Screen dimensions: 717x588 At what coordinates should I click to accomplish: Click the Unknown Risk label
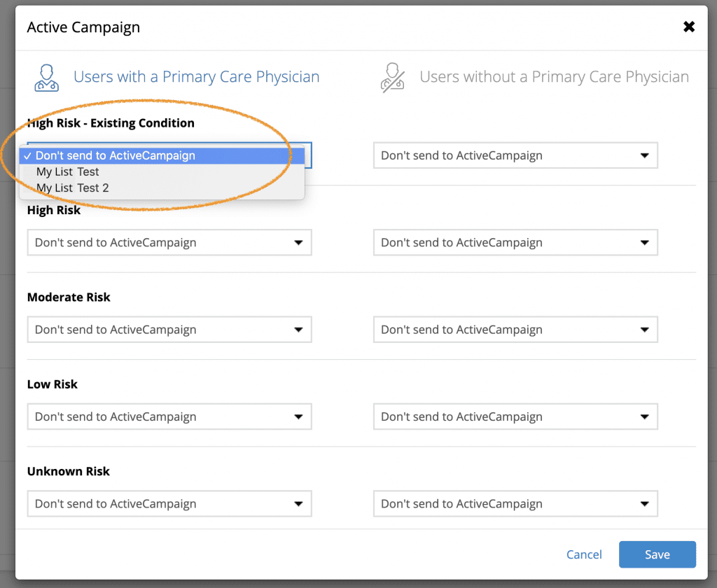tap(68, 471)
